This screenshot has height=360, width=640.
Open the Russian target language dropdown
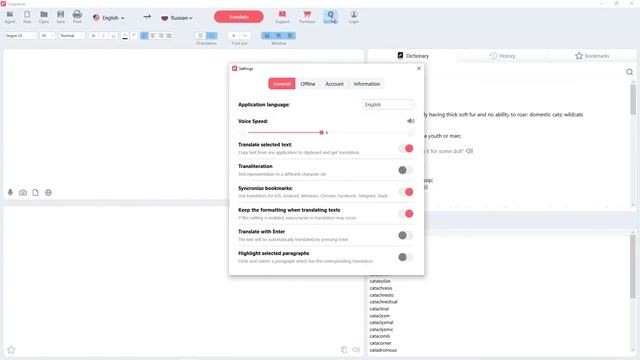(x=177, y=18)
